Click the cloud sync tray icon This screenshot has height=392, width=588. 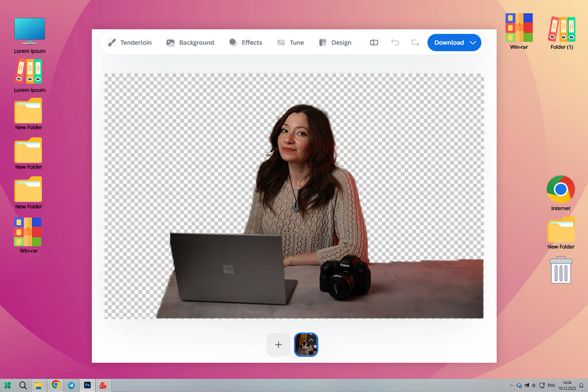(x=519, y=386)
